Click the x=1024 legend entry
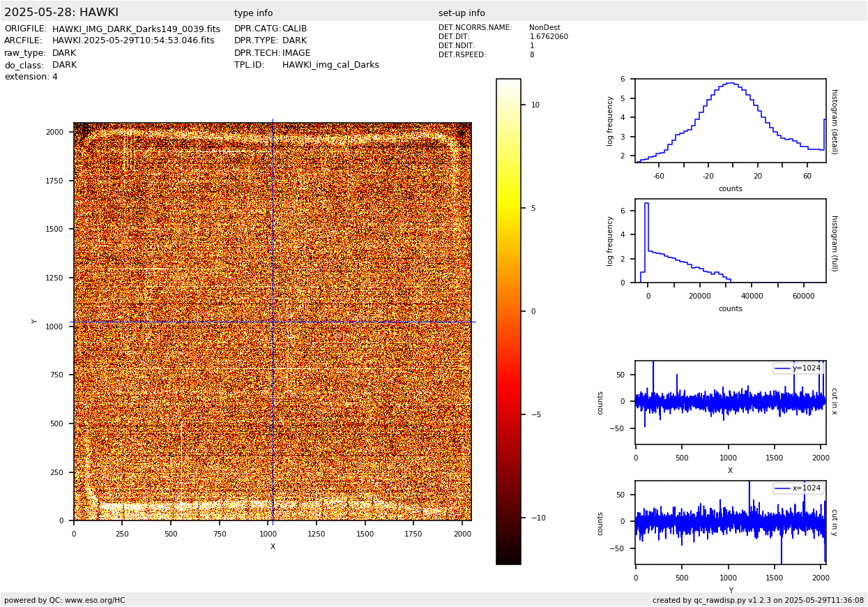Screen dimensions: 868x607 tap(798, 488)
